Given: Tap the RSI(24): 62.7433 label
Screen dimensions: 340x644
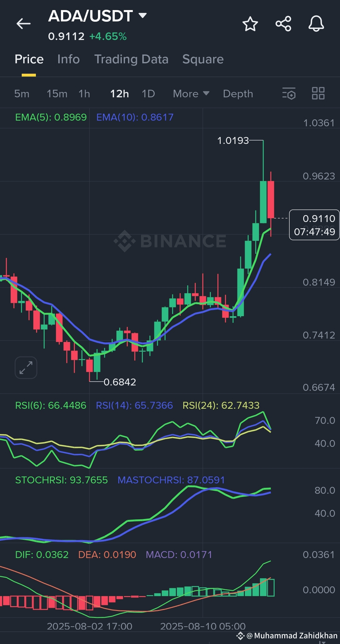Looking at the screenshot, I should coord(221,405).
